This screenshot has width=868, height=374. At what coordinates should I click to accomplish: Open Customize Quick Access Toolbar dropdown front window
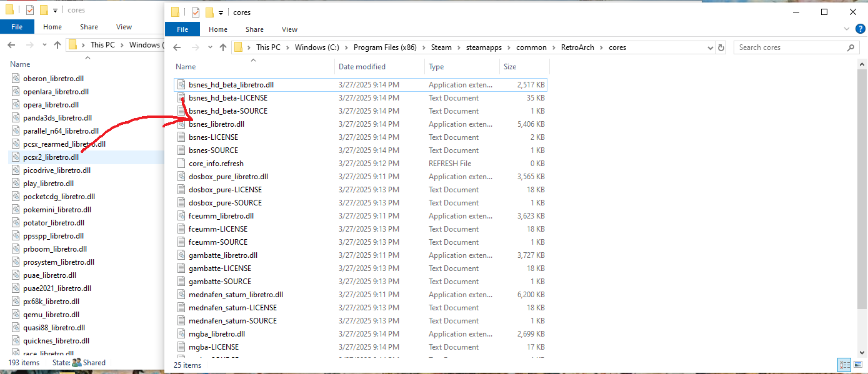221,12
